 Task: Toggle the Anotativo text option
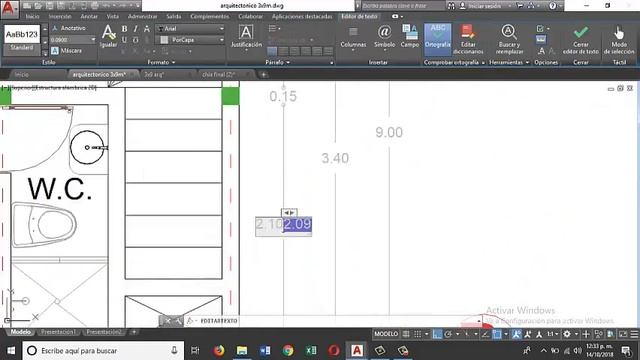pos(69,28)
